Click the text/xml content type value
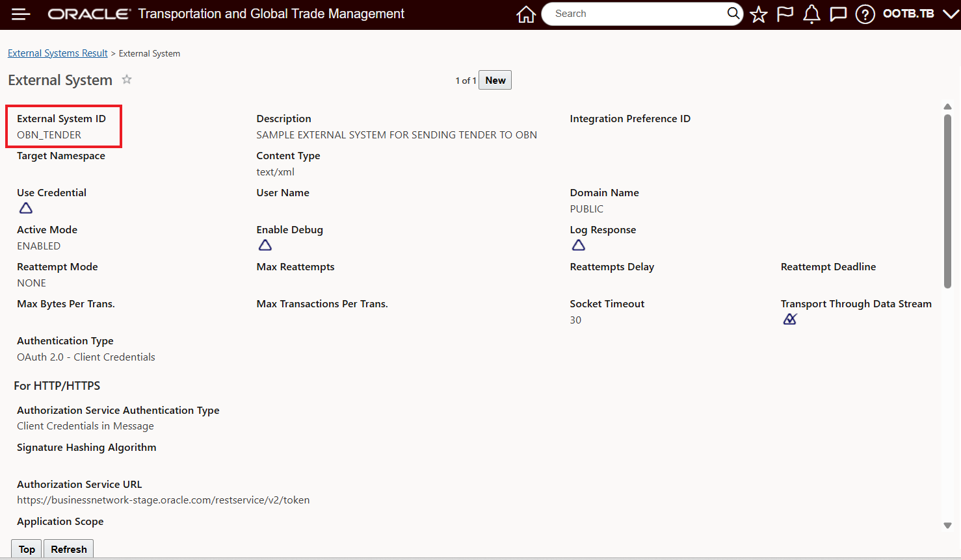The width and height of the screenshot is (961, 560). click(x=276, y=172)
